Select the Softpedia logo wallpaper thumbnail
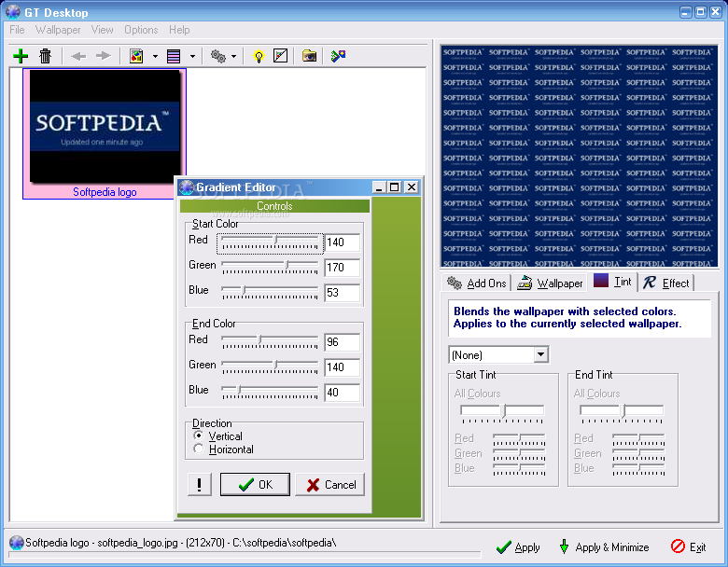This screenshot has width=728, height=567. coord(105,126)
